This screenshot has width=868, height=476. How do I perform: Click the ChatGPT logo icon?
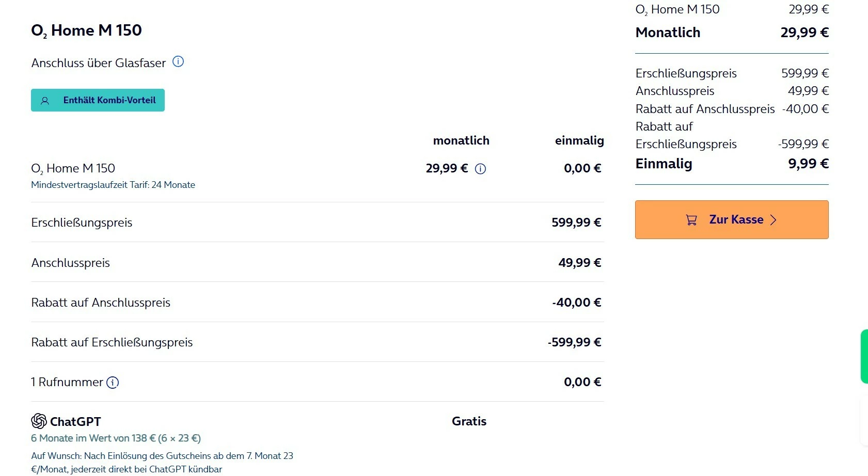pos(39,421)
